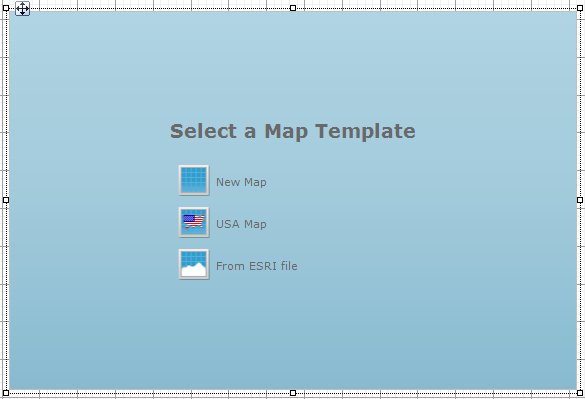The image size is (585, 399).
Task: Click the left-middle resize handle
Action: pyautogui.click(x=6, y=200)
